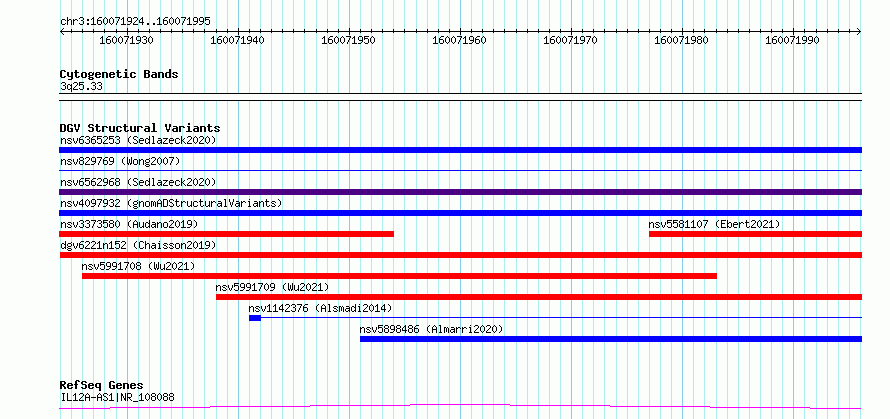
Task: Open nsv1142376 (Alsmadi2014) variant label
Action: [x=320, y=308]
